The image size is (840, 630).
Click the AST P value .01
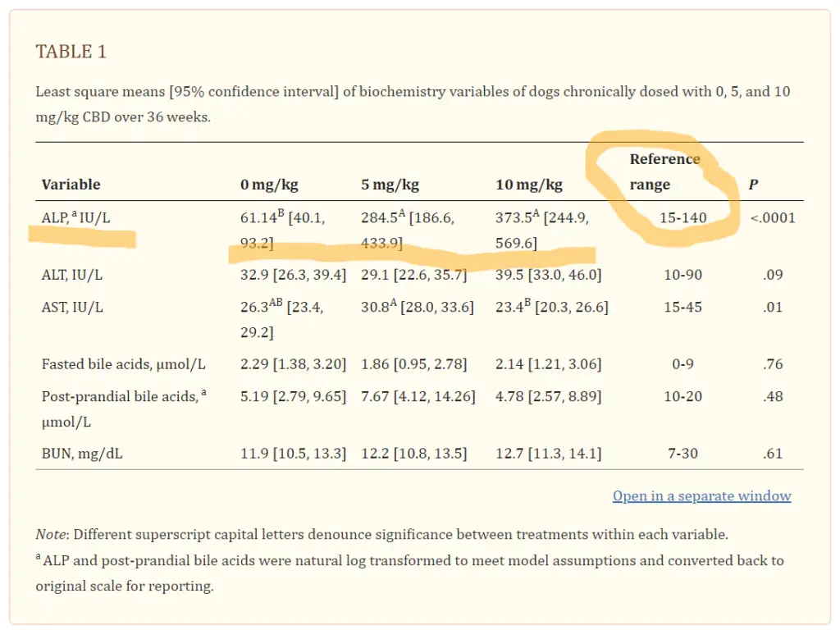[773, 308]
